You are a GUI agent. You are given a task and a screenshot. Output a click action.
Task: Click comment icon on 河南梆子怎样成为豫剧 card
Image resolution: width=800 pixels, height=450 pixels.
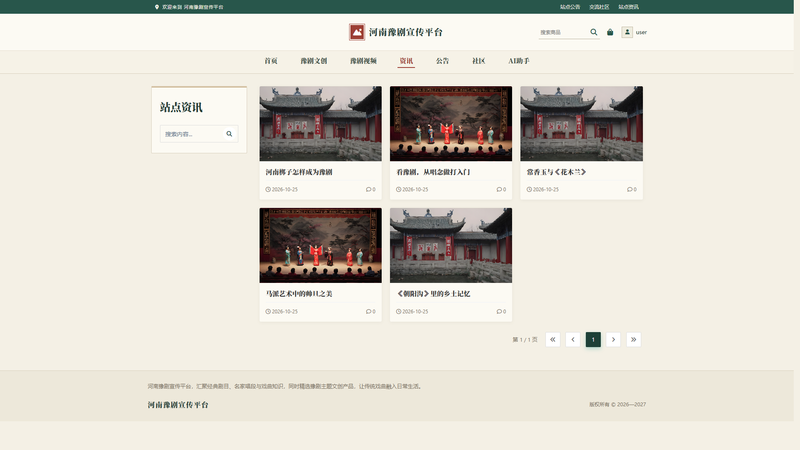point(368,189)
